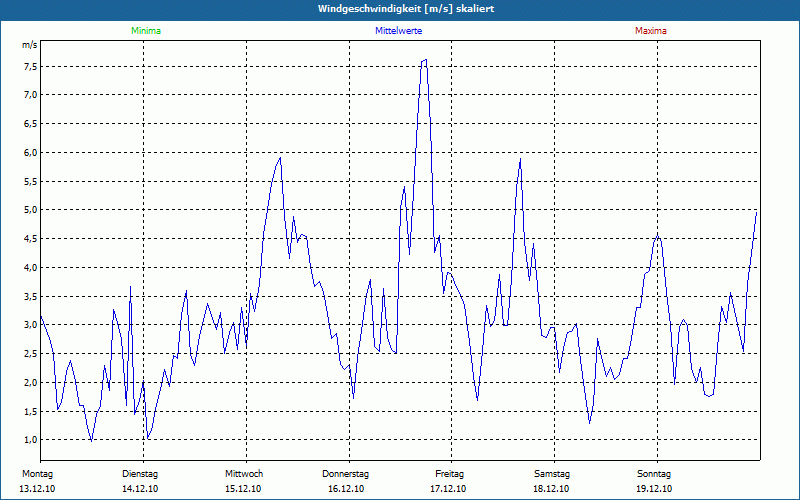The width and height of the screenshot is (800, 500).
Task: Click the 4,0 y-axis value
Action: [30, 267]
